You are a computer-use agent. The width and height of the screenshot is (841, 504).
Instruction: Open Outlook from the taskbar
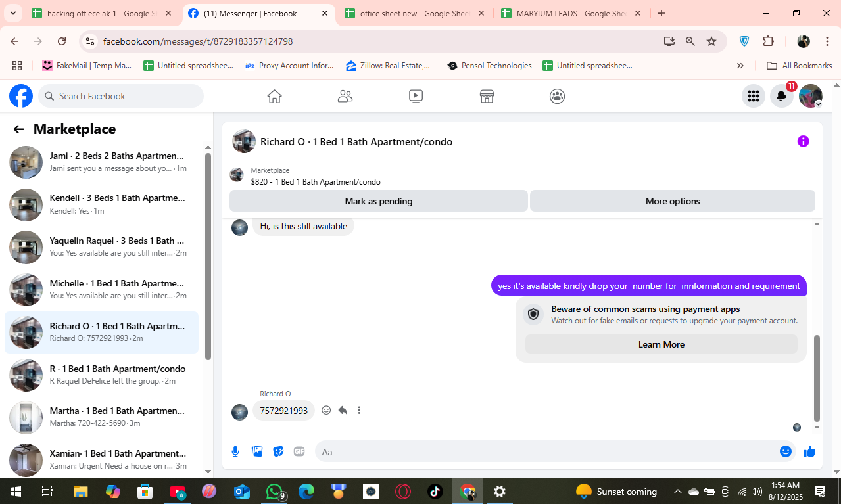pos(242,492)
